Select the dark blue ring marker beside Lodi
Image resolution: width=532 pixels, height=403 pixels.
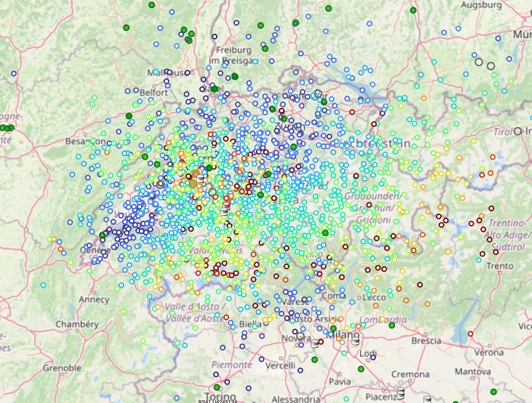373,357
